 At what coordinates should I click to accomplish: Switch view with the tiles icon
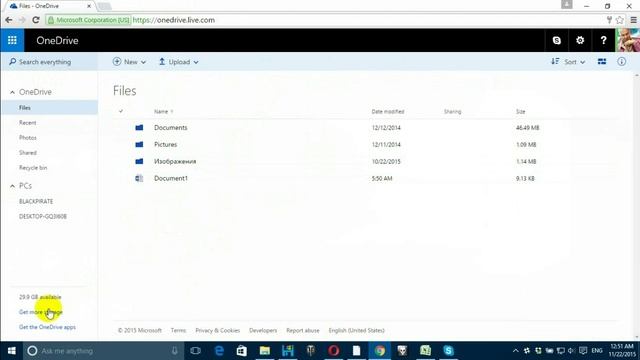pos(602,62)
